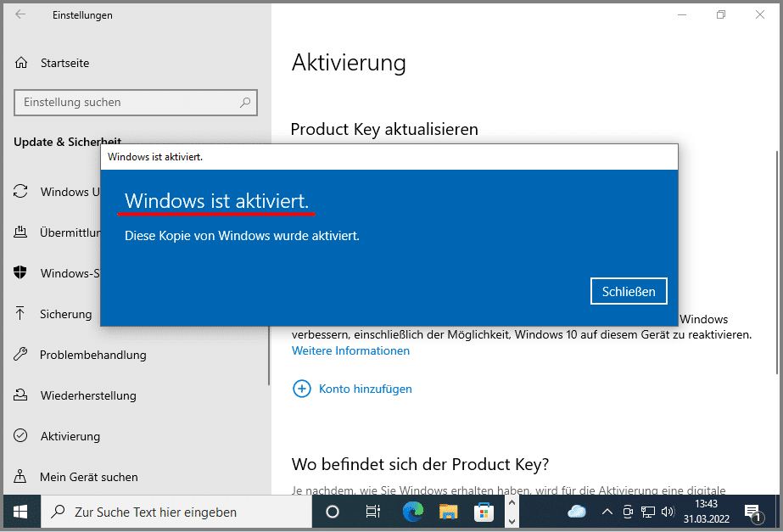783x532 pixels.
Task: Open Wiederherstellung recovery page
Action: pyautogui.click(x=87, y=395)
